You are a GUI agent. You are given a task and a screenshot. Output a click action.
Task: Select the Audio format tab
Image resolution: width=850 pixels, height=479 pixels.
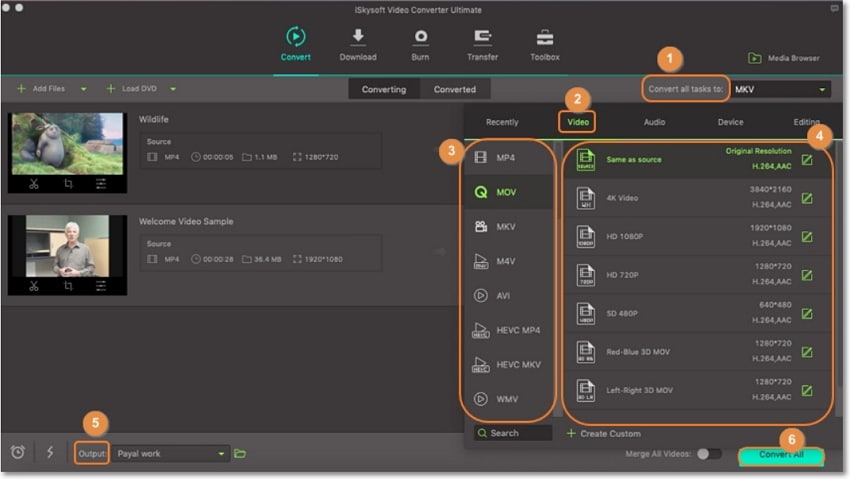[654, 122]
